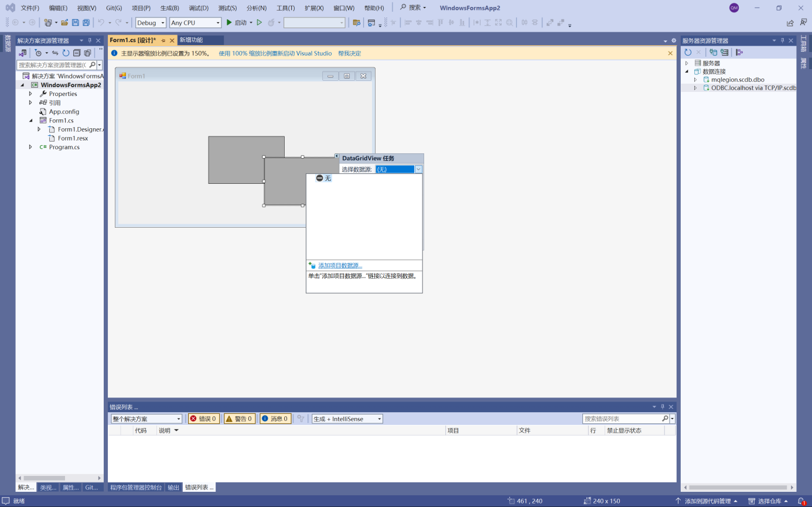Open the 工具(T) menu
The width and height of the screenshot is (812, 507).
pyautogui.click(x=285, y=8)
